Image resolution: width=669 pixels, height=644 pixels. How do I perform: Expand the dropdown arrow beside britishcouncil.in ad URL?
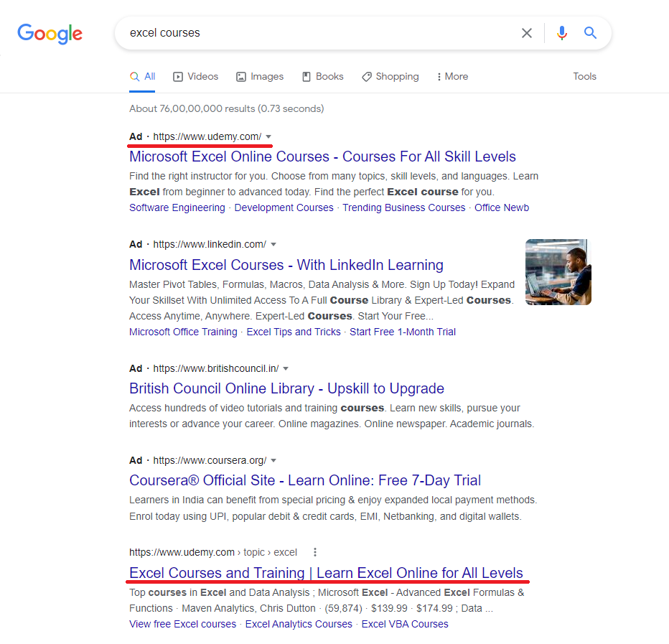[286, 369]
